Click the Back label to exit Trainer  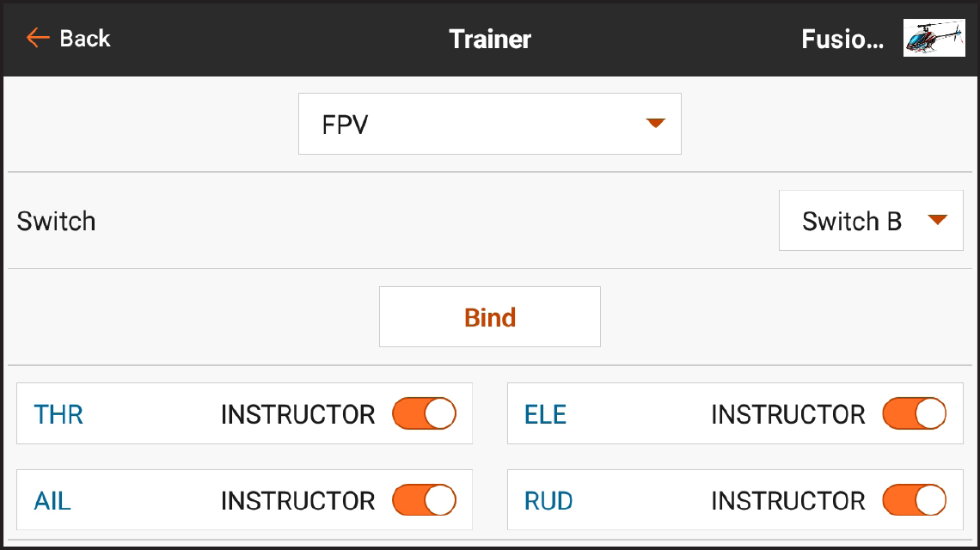pyautogui.click(x=84, y=38)
